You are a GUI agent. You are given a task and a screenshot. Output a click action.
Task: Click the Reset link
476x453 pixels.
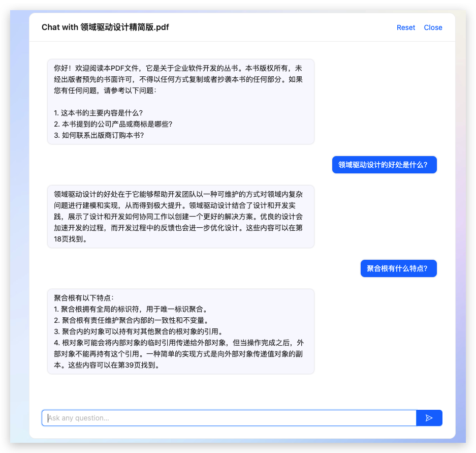click(405, 27)
